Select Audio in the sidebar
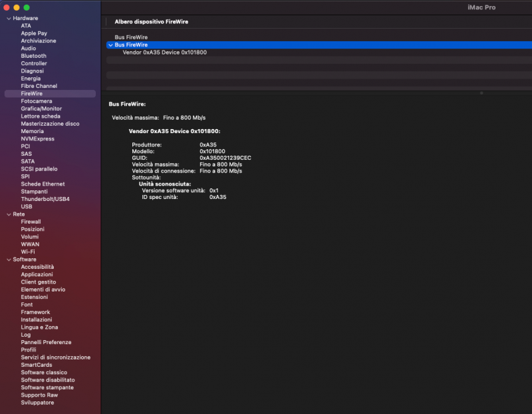The image size is (532, 414). click(28, 48)
